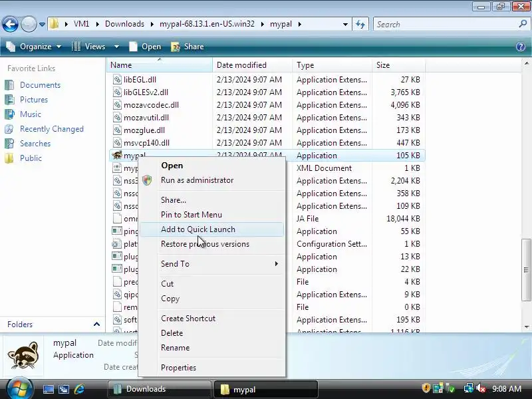Open the Send To submenu
The image size is (532, 399).
pyautogui.click(x=211, y=263)
